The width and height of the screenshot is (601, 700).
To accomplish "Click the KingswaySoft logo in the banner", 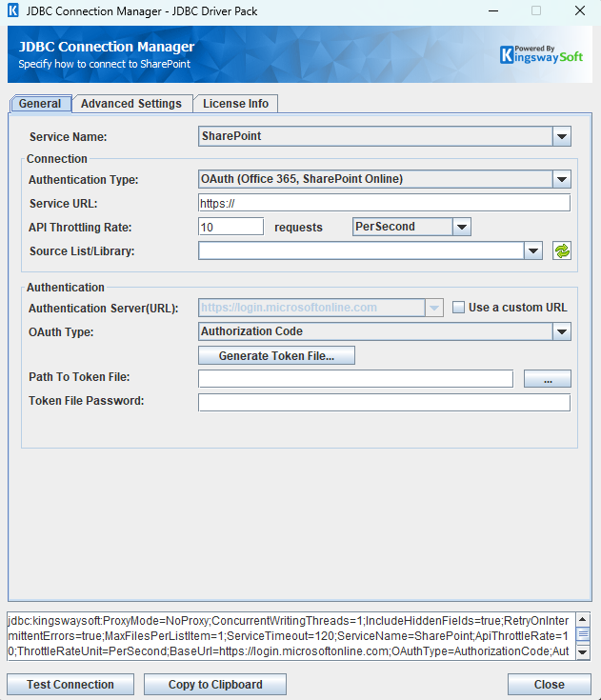I will tap(541, 55).
